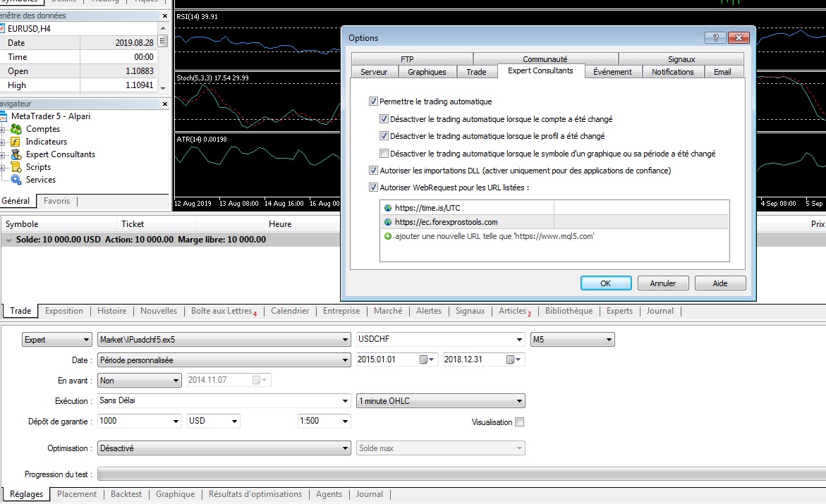Viewport: 826px width, 504px height.
Task: Switch to the Notifications tab in Options
Action: [x=673, y=72]
